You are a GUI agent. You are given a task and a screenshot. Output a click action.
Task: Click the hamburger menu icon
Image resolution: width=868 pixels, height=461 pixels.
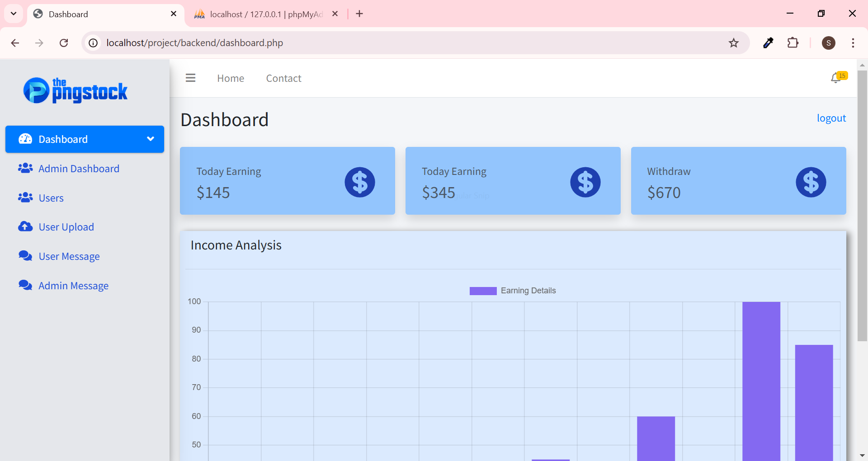tap(190, 78)
